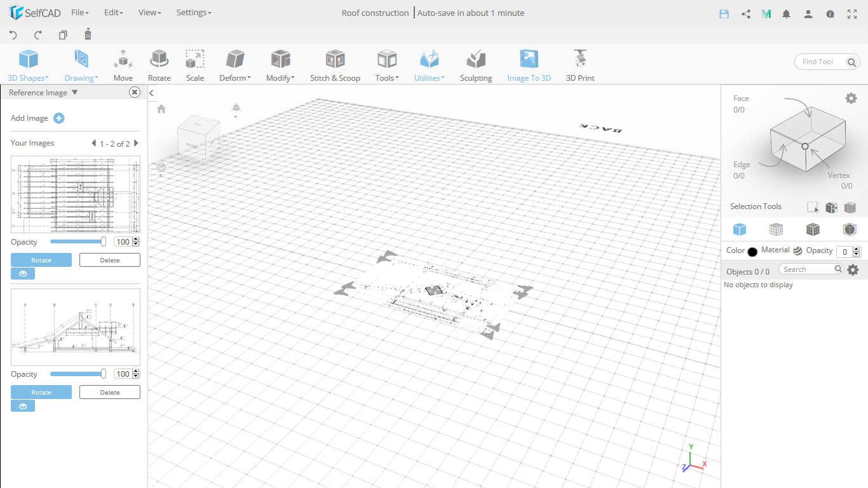Select the Scale tool
The image size is (868, 488).
[195, 66]
